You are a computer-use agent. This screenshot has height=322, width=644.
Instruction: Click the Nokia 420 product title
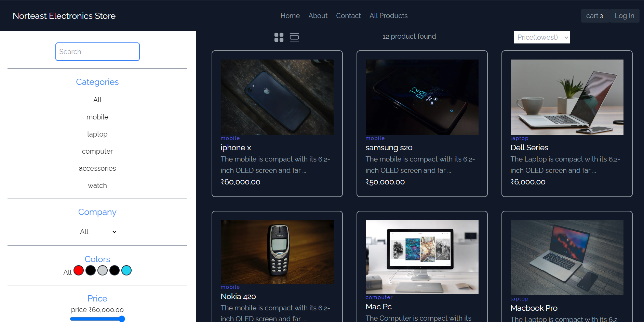[x=238, y=296]
